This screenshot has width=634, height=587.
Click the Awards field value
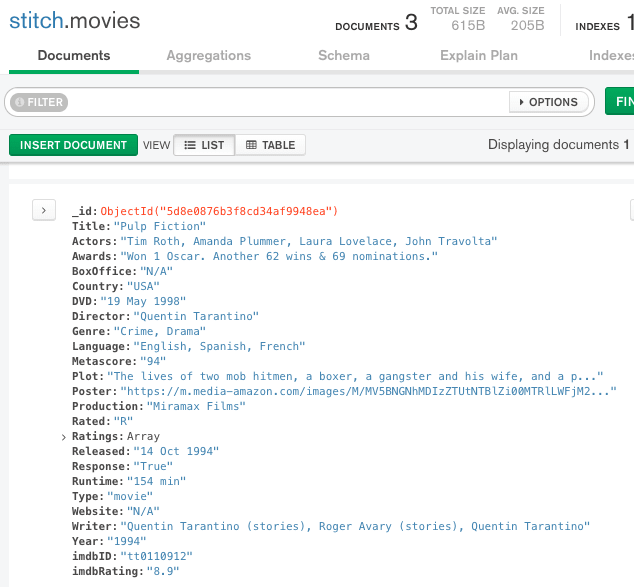(x=279, y=256)
